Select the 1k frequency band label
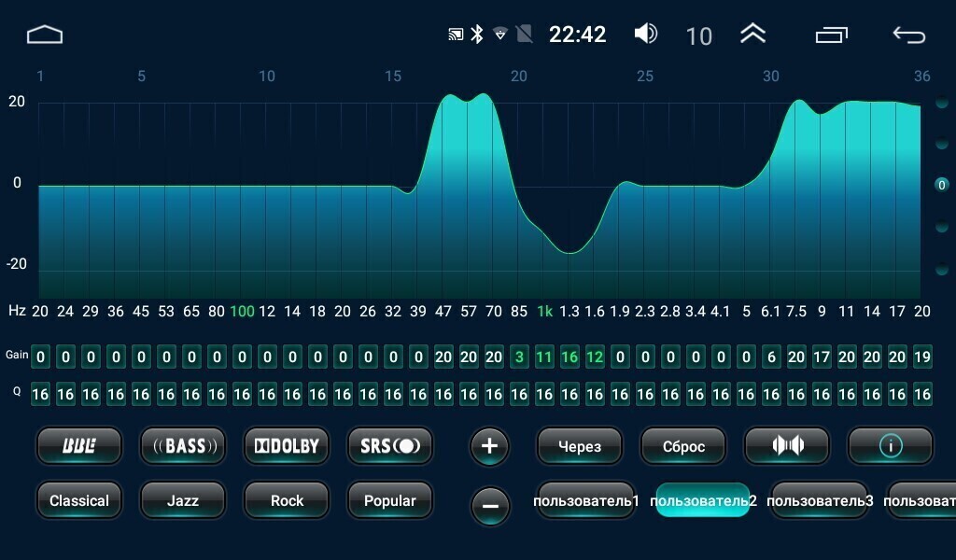This screenshot has height=560, width=956. click(544, 311)
